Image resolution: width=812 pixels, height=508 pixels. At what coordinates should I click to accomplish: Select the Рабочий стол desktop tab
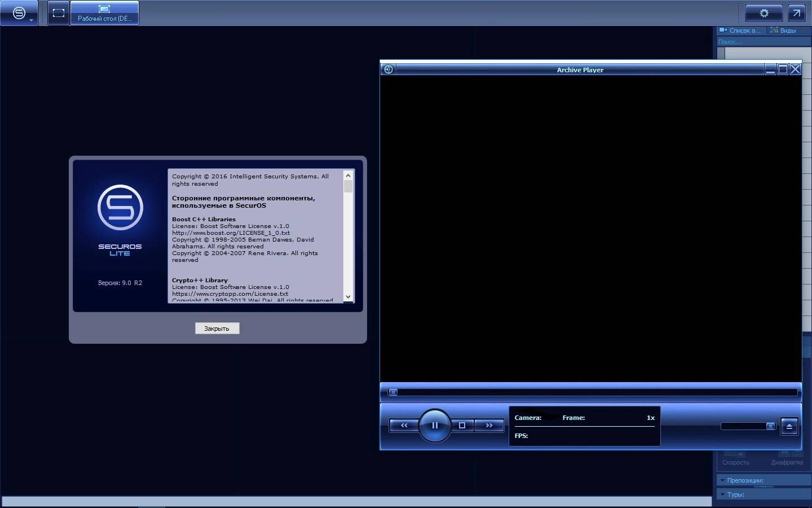click(x=104, y=13)
